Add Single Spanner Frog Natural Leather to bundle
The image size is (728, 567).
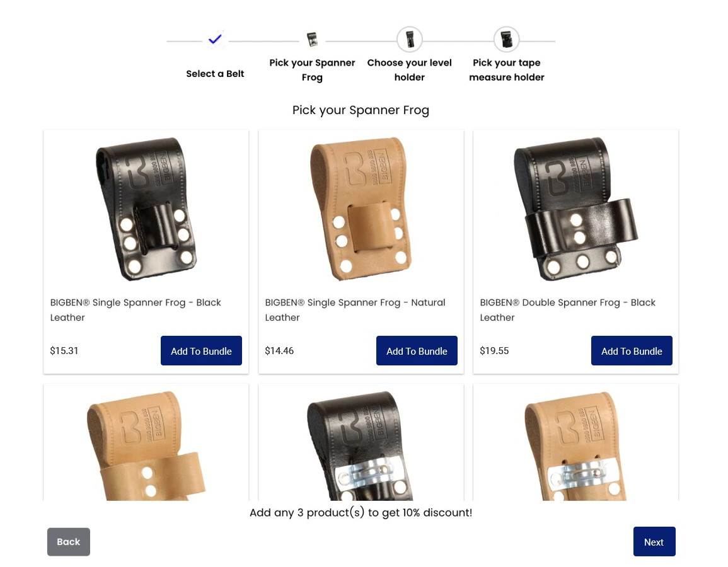417,351
